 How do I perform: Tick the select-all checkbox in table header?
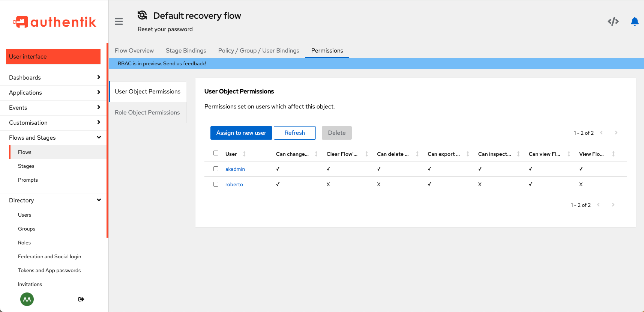216,153
